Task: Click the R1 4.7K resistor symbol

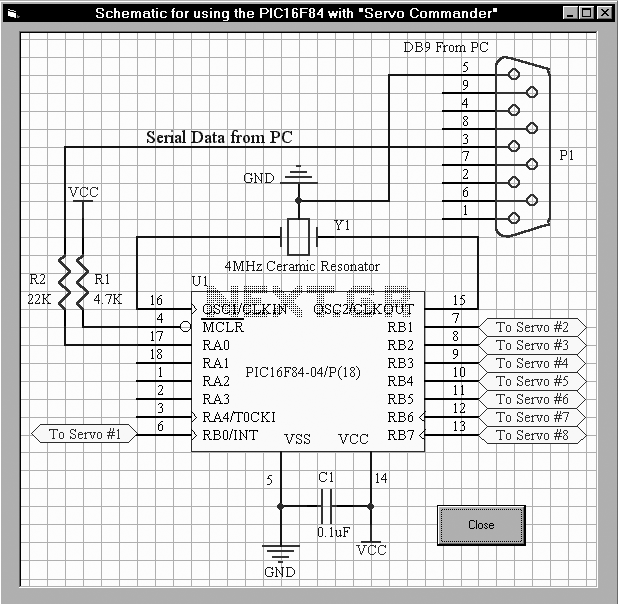Action: [x=82, y=282]
